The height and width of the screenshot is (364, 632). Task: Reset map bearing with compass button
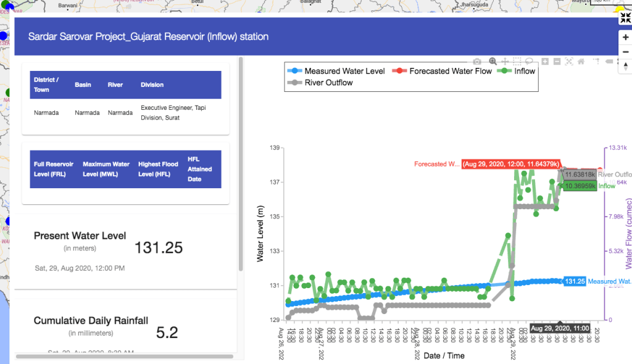click(625, 66)
